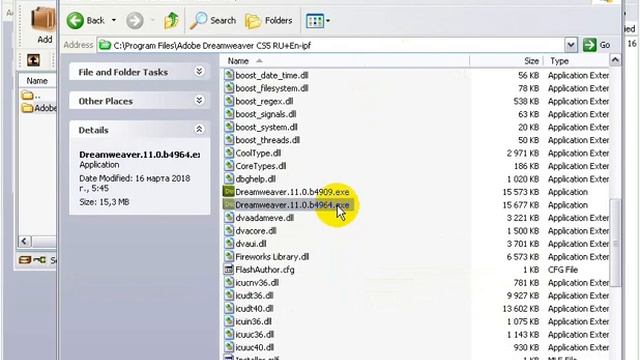Click the file list vertical scrollbar thumb
The height and width of the screenshot is (360, 640).
[616, 243]
